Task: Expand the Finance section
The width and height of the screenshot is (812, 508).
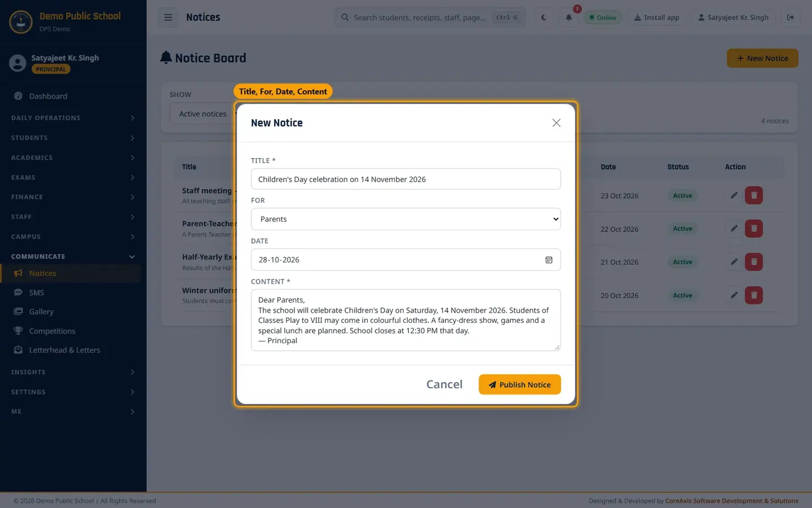Action: click(73, 197)
